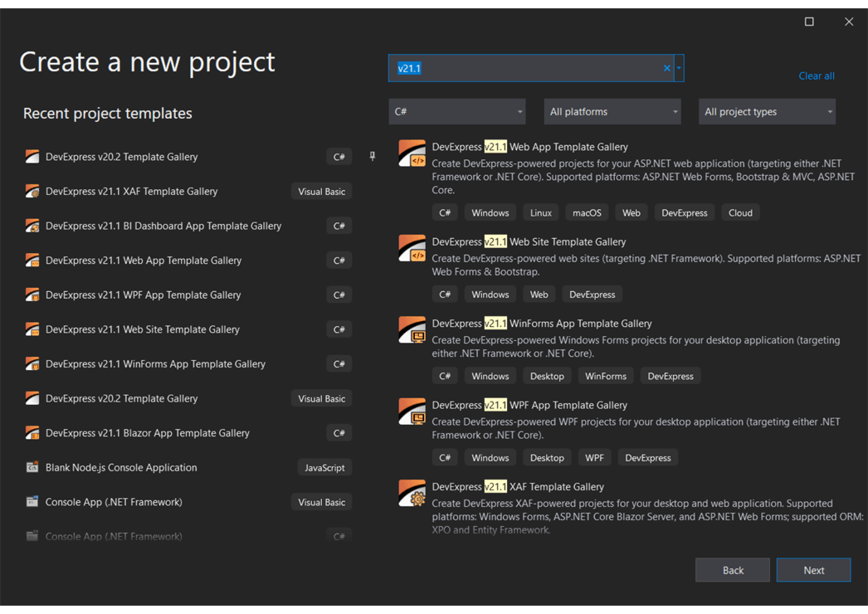Click the DevExpress v21.1 Web App Template Gallery icon

coord(412,153)
